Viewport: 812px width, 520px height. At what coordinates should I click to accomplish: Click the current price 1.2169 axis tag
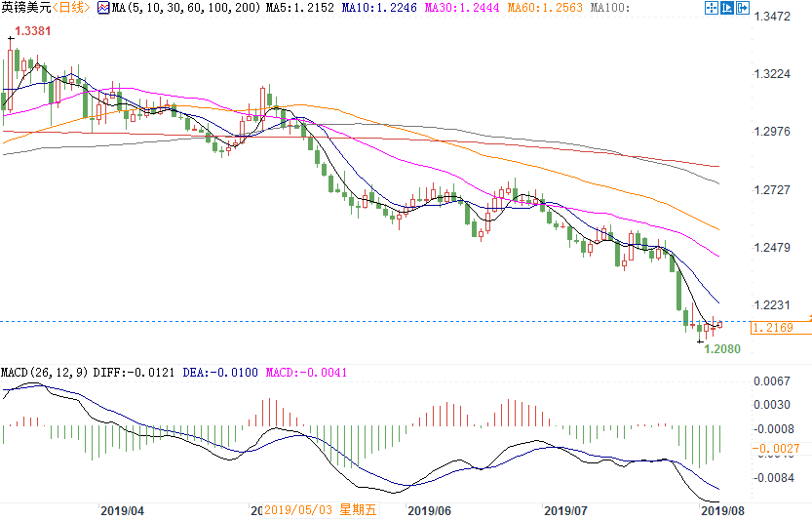[782, 328]
